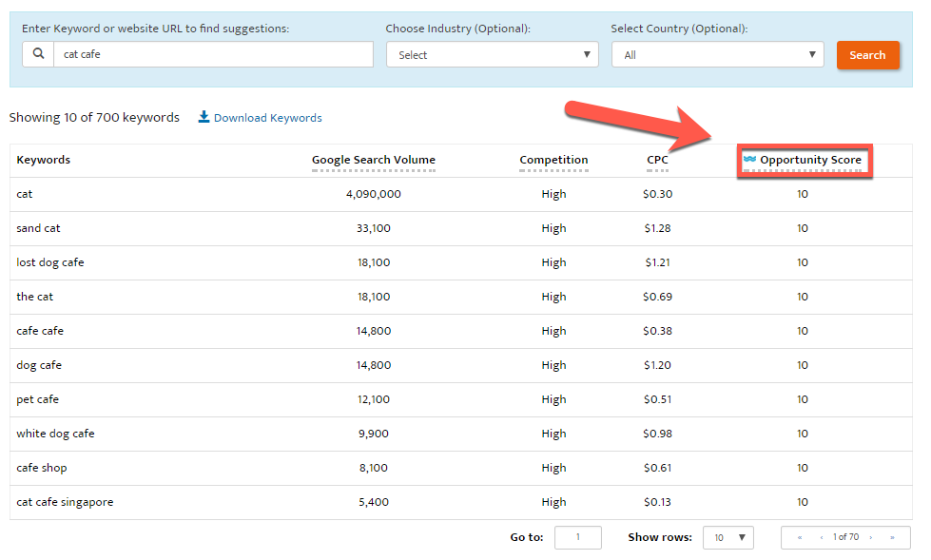Open the Show rows dropdown

click(x=727, y=538)
